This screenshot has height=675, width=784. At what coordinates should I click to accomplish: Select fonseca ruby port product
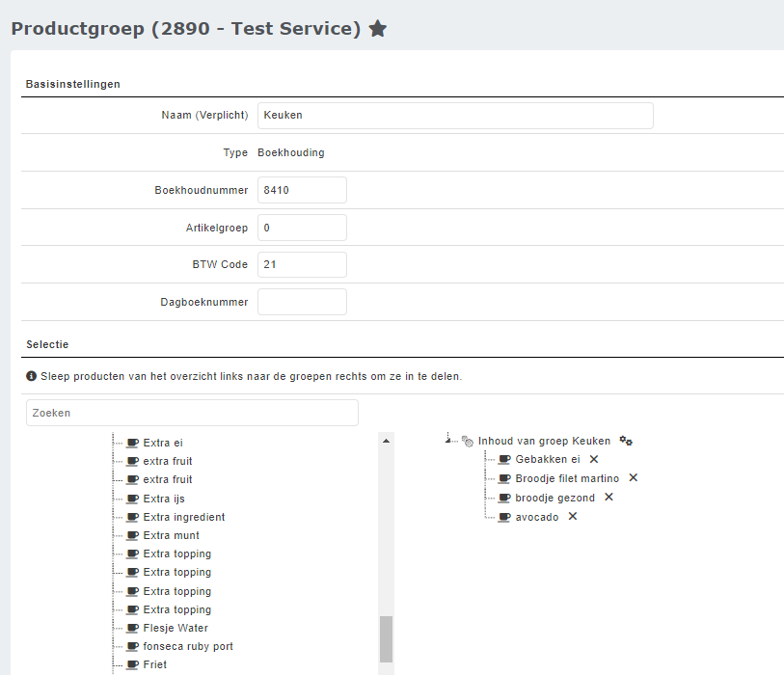(x=188, y=646)
